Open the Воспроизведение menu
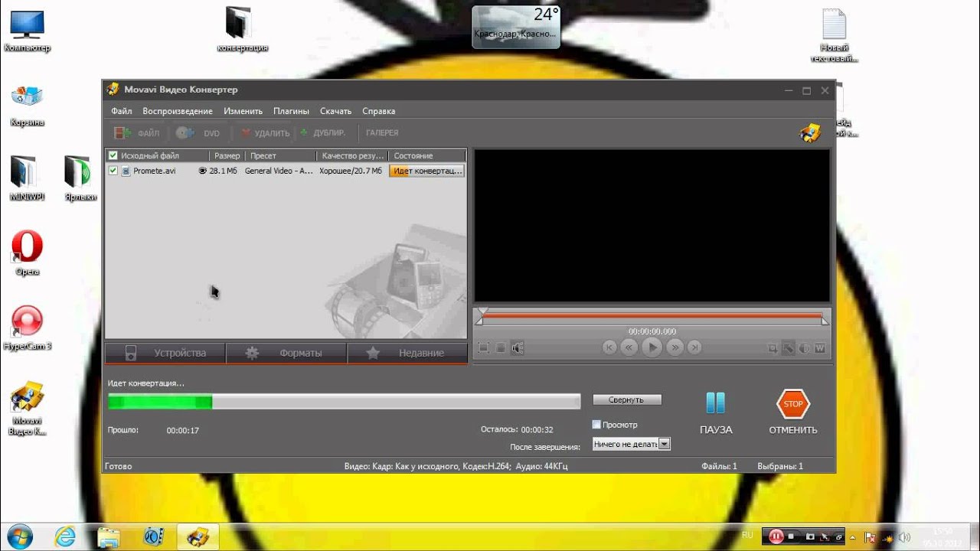The height and width of the screenshot is (551, 980). [x=178, y=111]
